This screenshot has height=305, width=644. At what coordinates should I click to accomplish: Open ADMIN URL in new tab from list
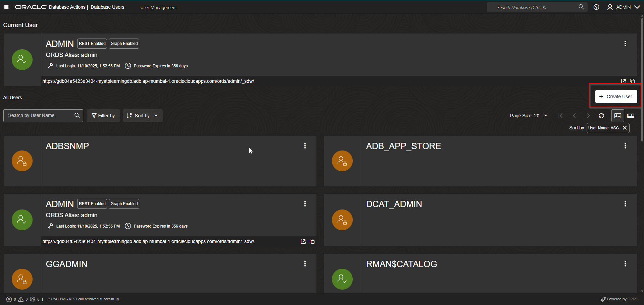[303, 241]
